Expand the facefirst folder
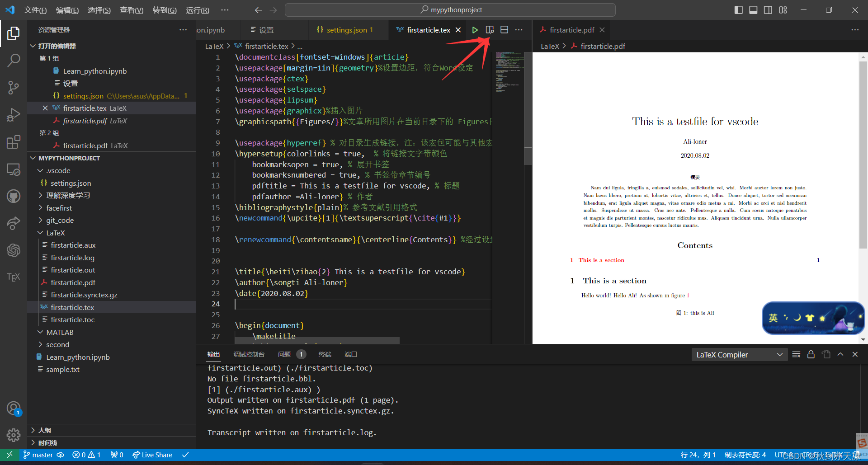This screenshot has width=868, height=465. 112,208
